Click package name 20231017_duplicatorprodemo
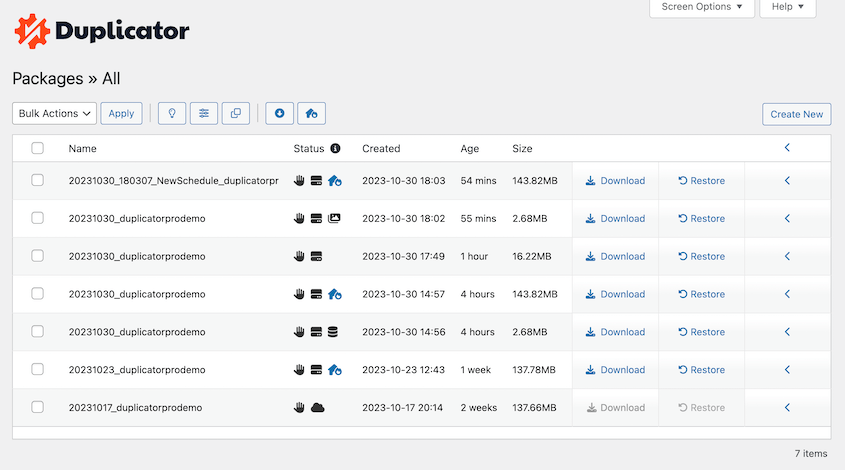The height and width of the screenshot is (470, 845). point(135,407)
